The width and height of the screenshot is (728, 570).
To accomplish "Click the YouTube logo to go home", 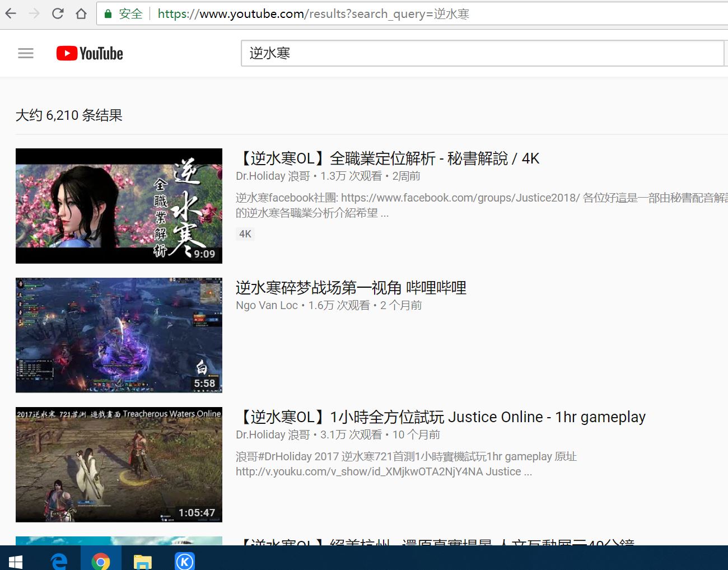I will point(90,53).
